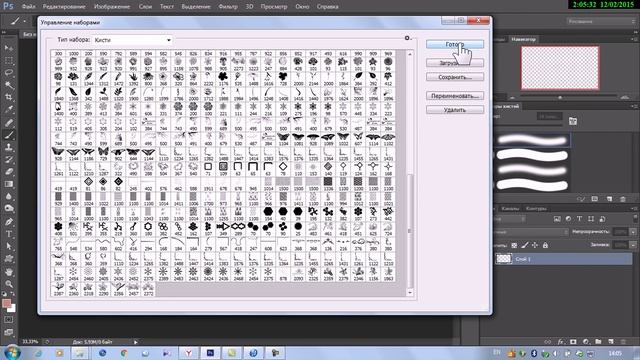Toggle the type layer filter T icon
The image size is (640, 360).
pyautogui.click(x=579, y=219)
